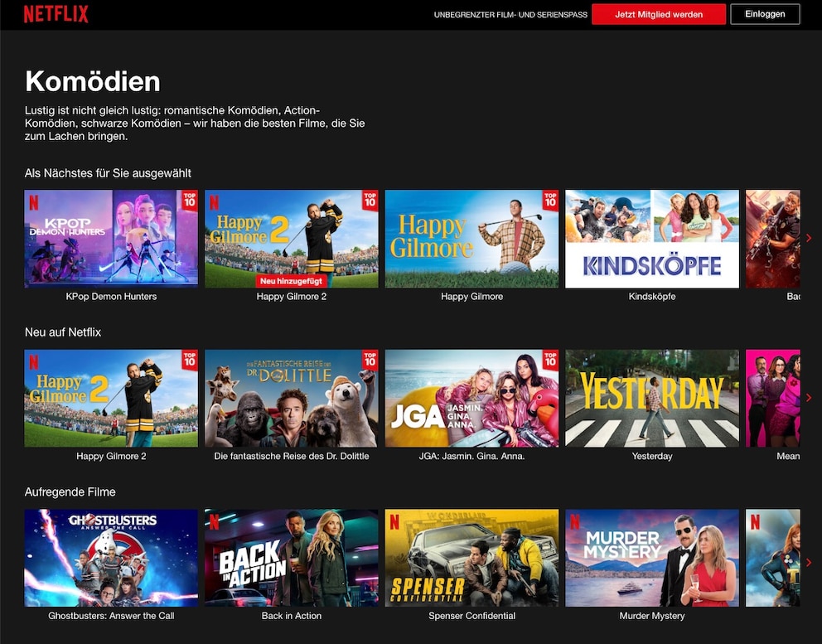The height and width of the screenshot is (644, 822).
Task: Open the Kindsköpfe thumbnail
Action: pos(652,239)
